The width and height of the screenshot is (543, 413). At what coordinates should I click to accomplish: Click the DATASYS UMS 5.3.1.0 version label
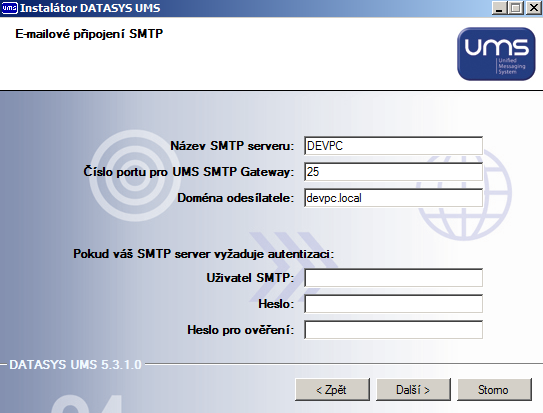(x=75, y=365)
